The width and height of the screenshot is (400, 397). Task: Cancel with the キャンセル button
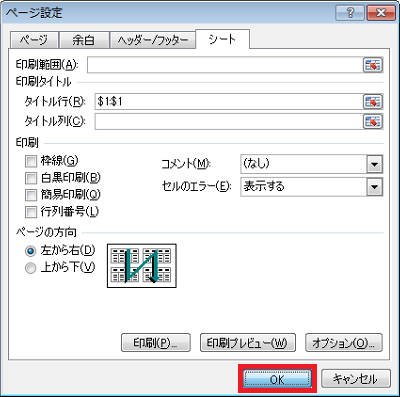(x=355, y=379)
